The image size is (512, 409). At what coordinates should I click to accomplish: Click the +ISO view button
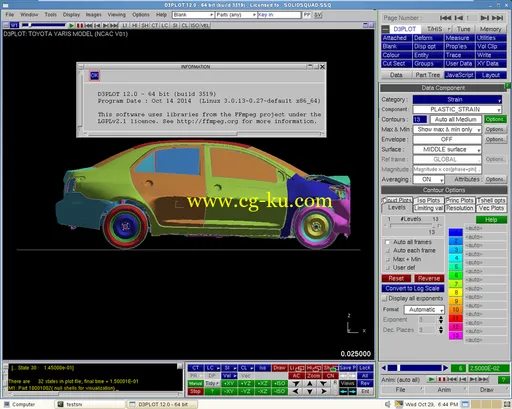pyautogui.click(x=279, y=383)
